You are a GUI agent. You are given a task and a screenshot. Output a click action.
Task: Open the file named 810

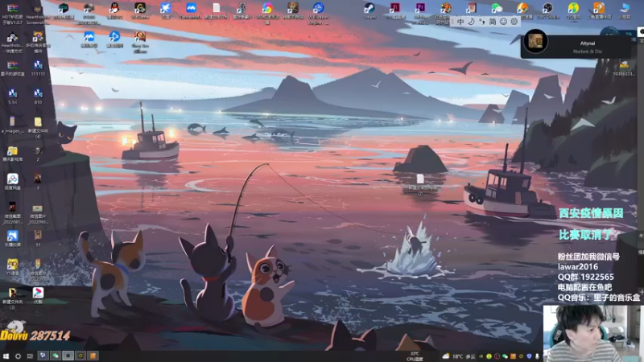tap(38, 93)
